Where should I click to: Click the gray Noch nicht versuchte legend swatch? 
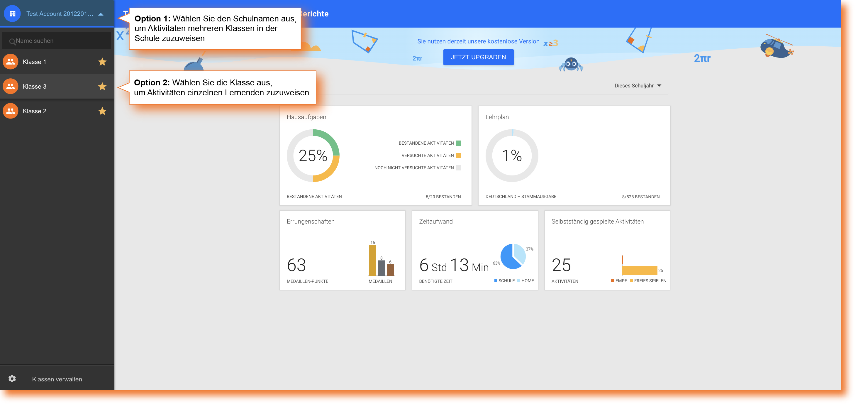point(458,168)
